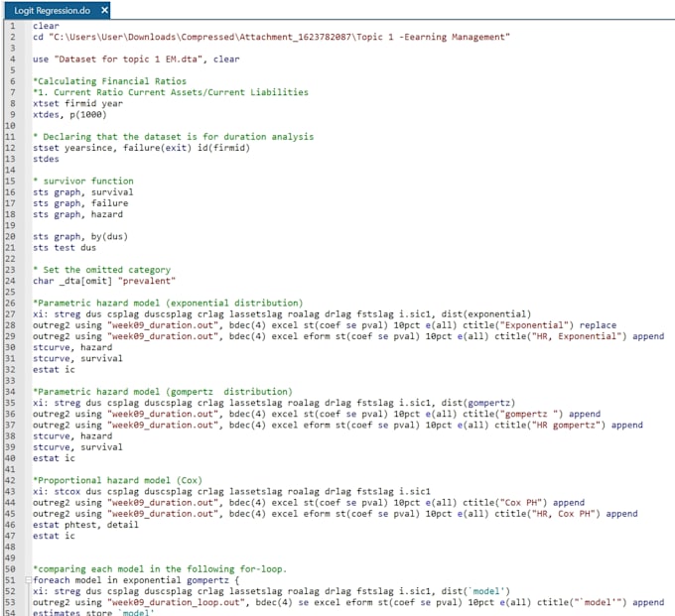Click 'estat ic' on line 47
The image size is (675, 616).
(54, 536)
